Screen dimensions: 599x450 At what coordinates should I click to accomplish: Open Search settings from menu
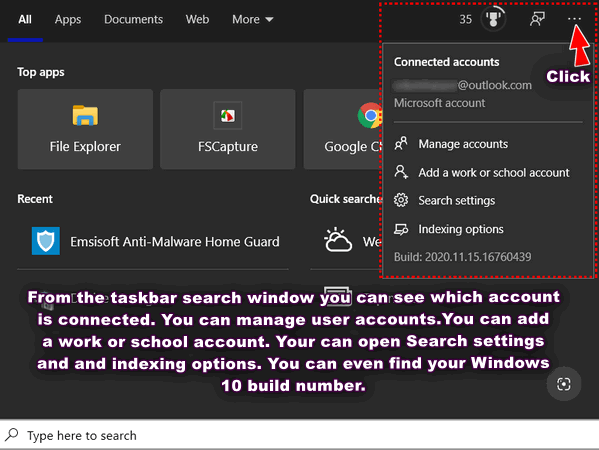tap(487, 201)
